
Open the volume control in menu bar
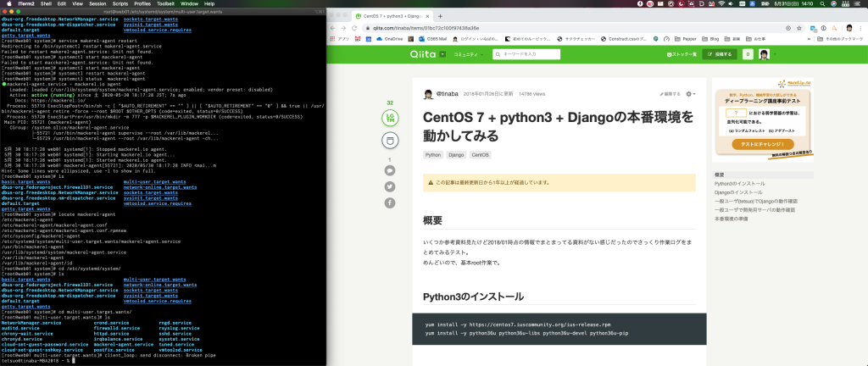732,3
